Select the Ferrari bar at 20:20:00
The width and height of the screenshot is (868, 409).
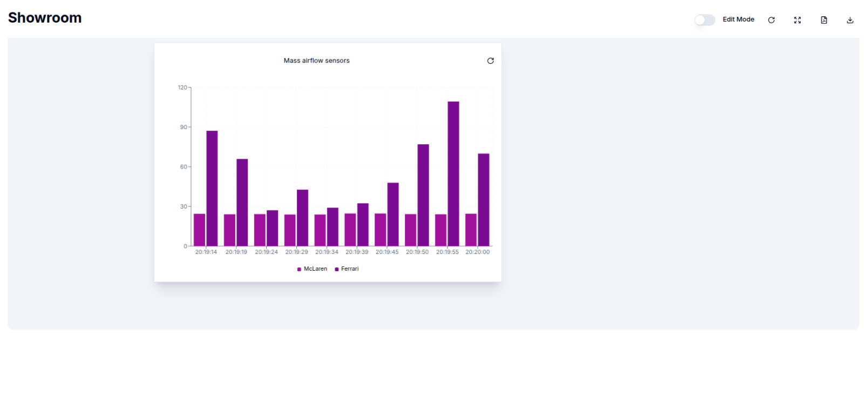[484, 200]
